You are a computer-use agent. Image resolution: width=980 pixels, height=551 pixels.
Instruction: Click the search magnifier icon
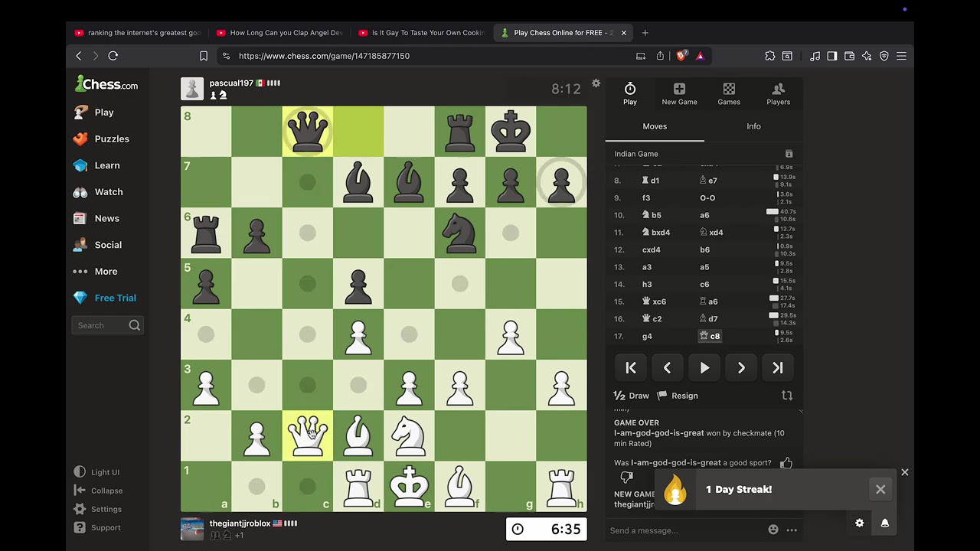135,325
